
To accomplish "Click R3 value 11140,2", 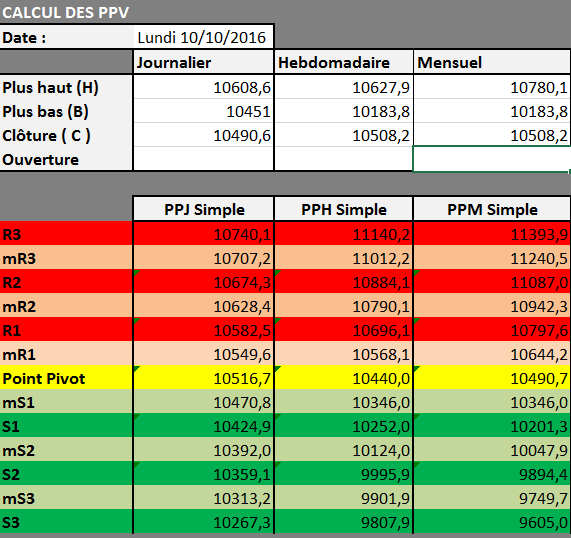I will [x=343, y=233].
